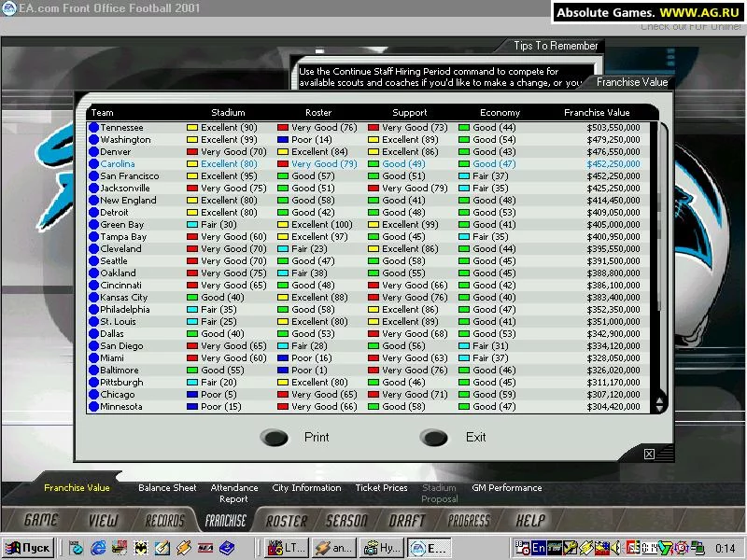Open the VIEW menu tab
The width and height of the screenshot is (747, 560).
point(103,520)
